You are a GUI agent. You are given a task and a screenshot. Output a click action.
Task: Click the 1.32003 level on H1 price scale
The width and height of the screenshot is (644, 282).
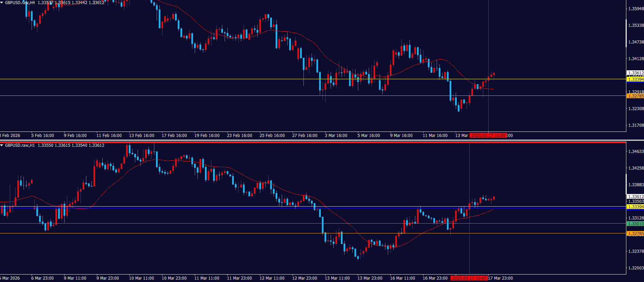(x=636, y=268)
